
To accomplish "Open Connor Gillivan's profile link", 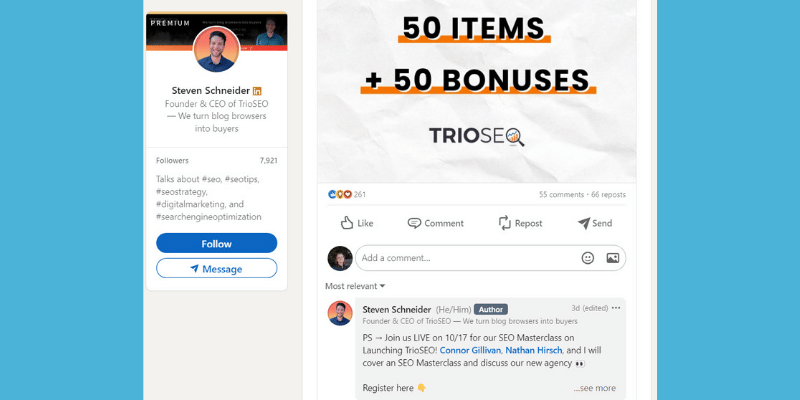I will pos(471,350).
